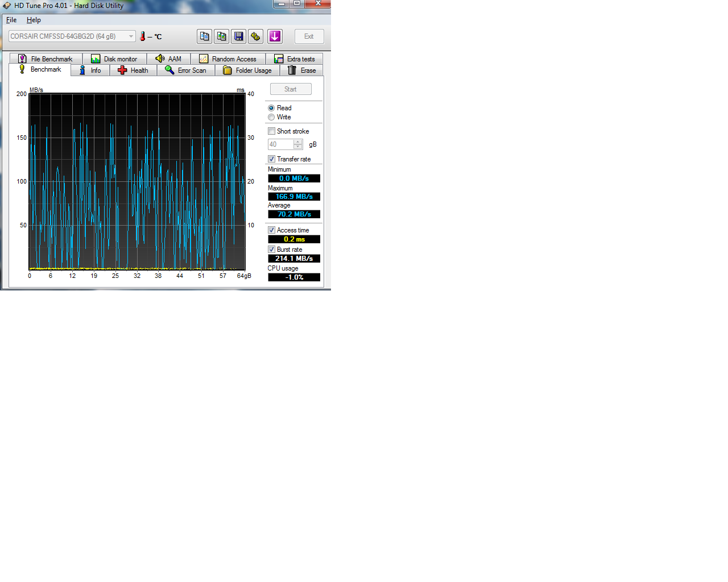The image size is (728, 582).
Task: Click the short stroke gB input field
Action: [x=281, y=144]
